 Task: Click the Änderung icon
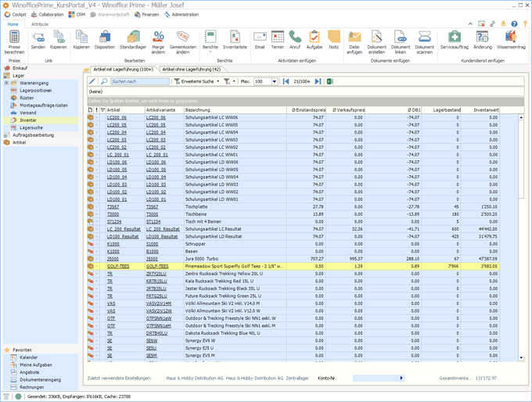(483, 37)
